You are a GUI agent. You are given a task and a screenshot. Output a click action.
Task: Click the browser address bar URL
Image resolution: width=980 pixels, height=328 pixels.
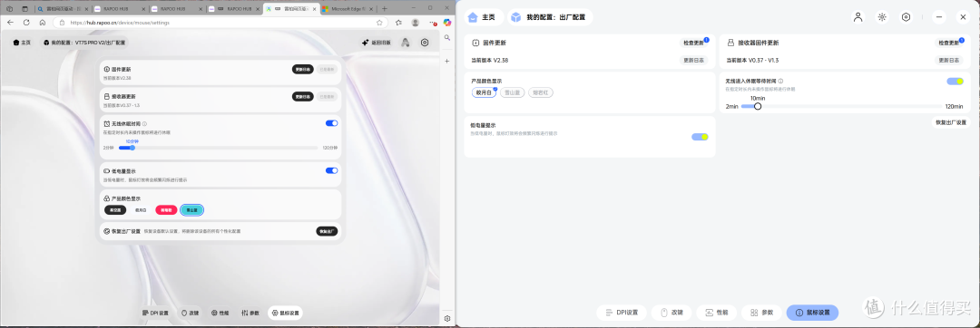119,22
